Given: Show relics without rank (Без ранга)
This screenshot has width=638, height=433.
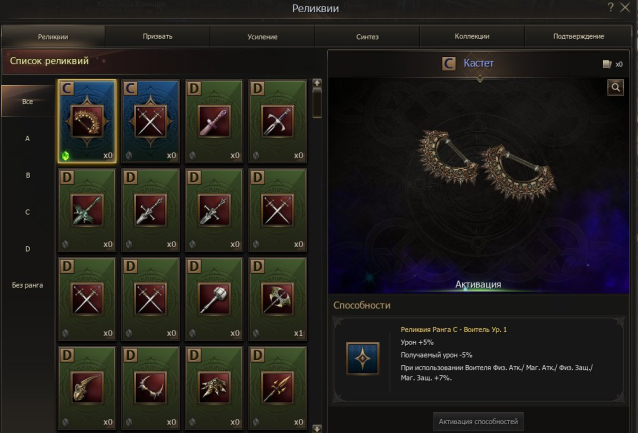Looking at the screenshot, I should click(27, 285).
